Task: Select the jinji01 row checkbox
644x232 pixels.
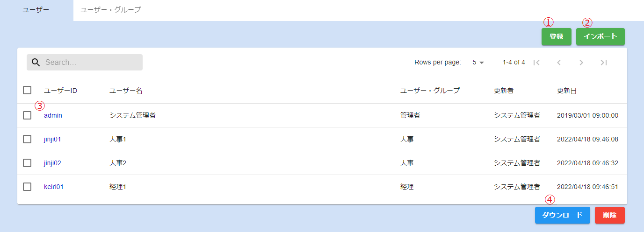Action: pyautogui.click(x=27, y=139)
